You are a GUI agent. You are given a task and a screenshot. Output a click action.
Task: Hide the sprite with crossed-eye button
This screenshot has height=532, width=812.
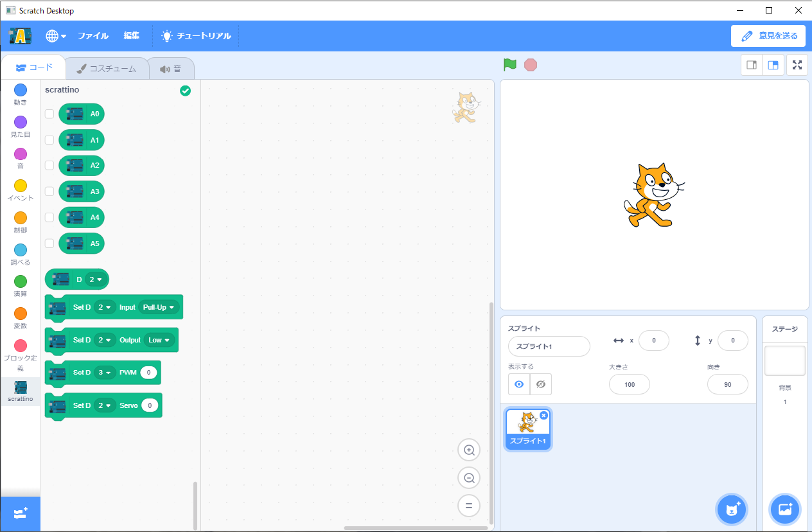[541, 384]
